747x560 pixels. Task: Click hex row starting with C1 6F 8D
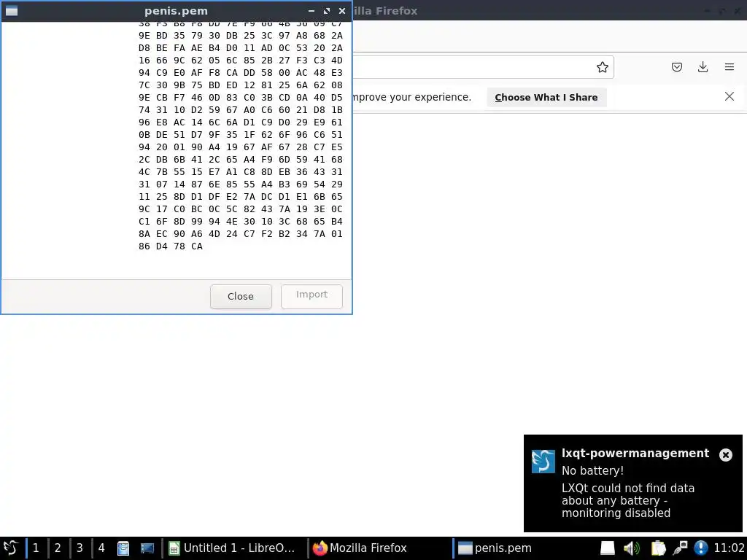coord(241,222)
